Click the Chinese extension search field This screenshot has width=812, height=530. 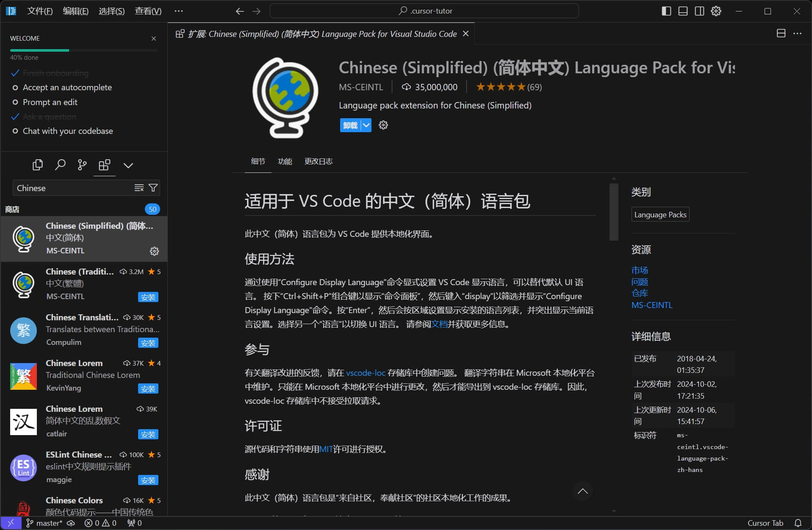point(72,188)
